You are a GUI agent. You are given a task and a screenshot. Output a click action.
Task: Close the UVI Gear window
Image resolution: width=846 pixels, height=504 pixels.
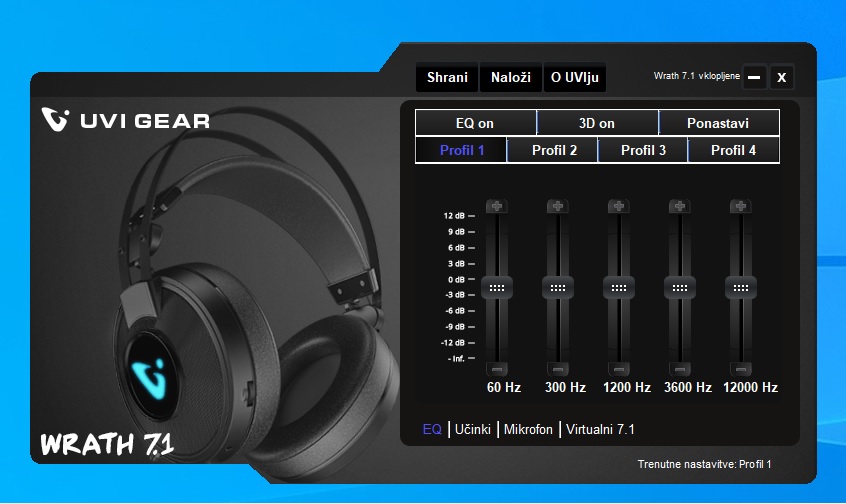[x=781, y=77]
